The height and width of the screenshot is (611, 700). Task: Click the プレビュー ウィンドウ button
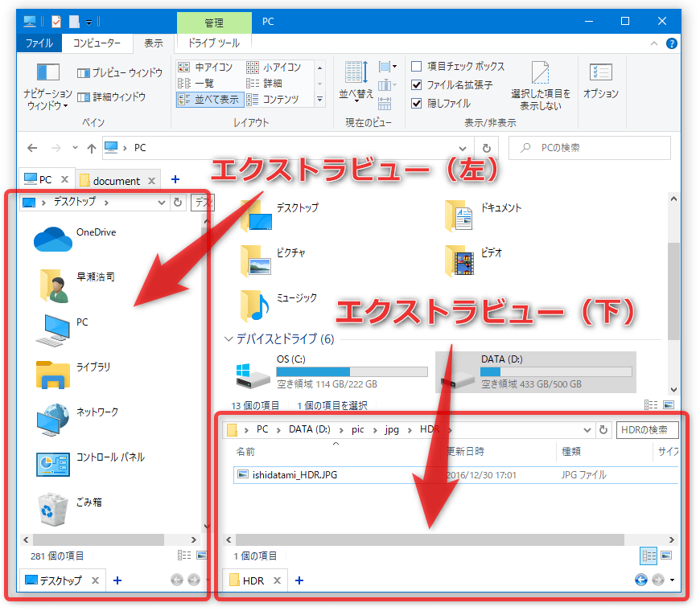pyautogui.click(x=120, y=73)
